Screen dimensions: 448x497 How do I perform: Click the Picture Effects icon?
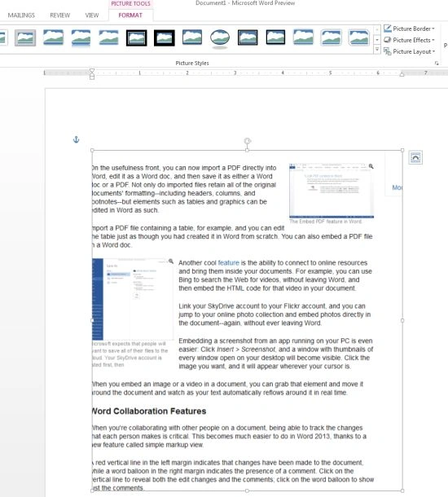tap(387, 40)
